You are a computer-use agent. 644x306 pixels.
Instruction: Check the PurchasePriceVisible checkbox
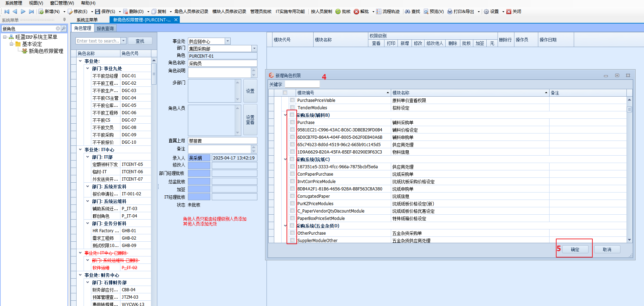[x=292, y=100]
